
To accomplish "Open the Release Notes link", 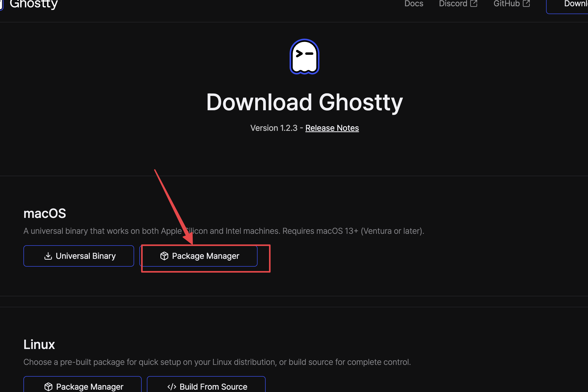I will 332,128.
